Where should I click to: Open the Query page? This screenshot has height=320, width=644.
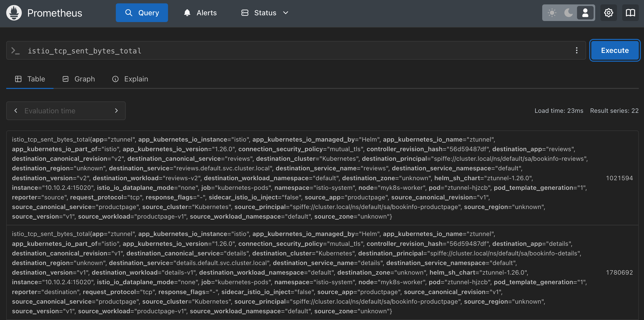pyautogui.click(x=142, y=13)
